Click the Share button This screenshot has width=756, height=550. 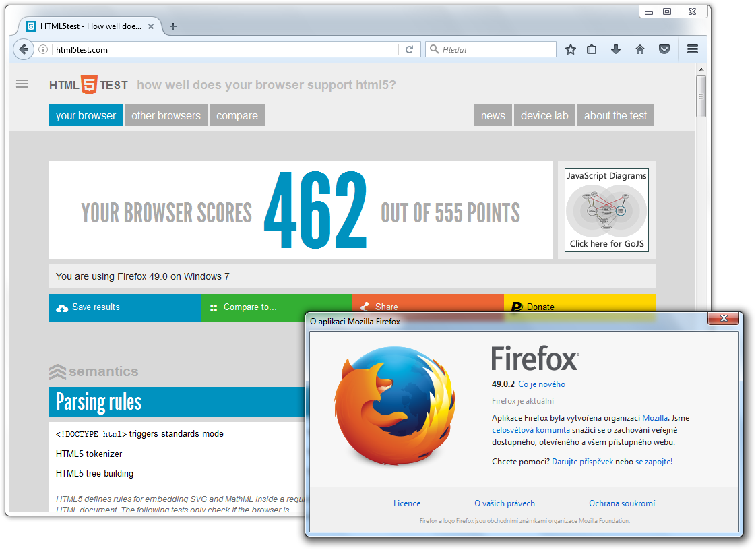(x=428, y=304)
